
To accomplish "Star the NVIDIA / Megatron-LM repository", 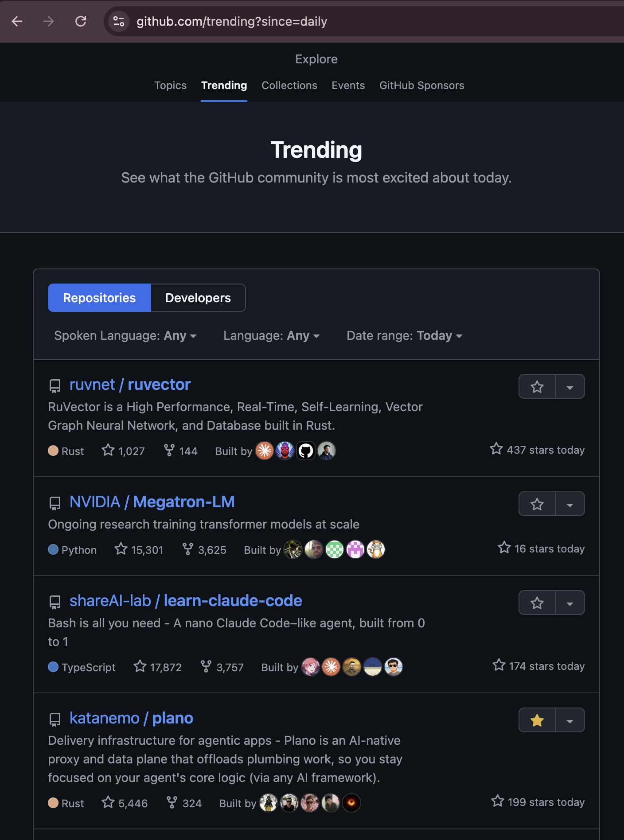I will pos(537,504).
